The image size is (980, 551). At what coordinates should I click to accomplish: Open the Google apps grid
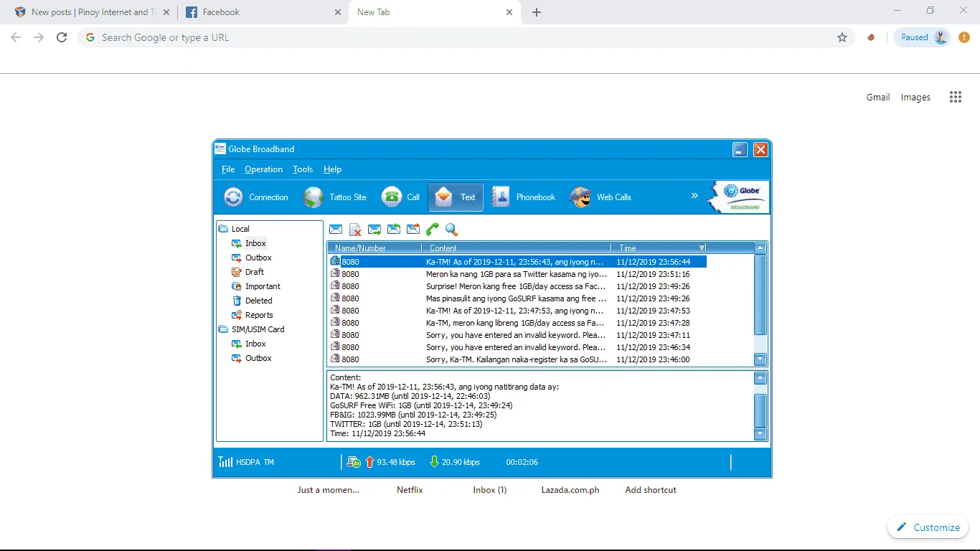click(x=955, y=98)
